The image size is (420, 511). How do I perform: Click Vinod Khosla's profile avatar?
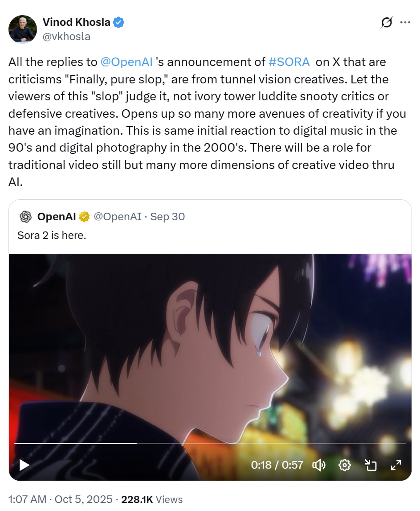(22, 29)
